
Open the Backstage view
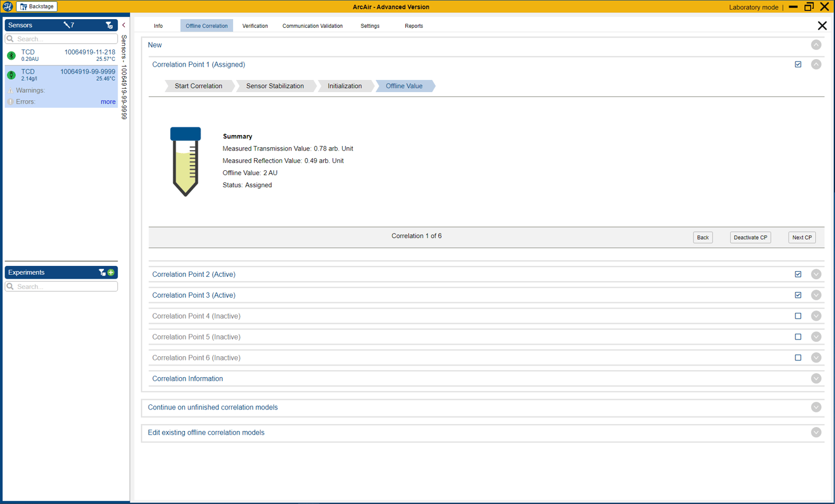click(37, 6)
